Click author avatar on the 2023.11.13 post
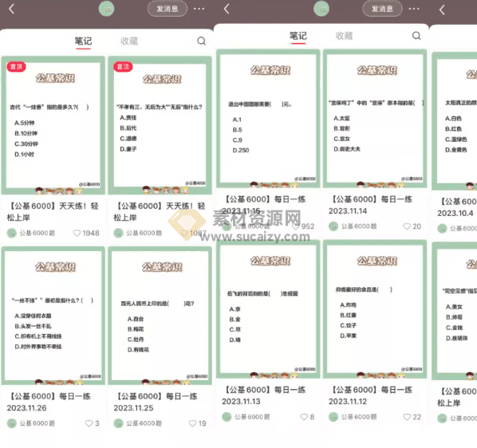Image resolution: width=477 pixels, height=448 pixels. pos(227,417)
